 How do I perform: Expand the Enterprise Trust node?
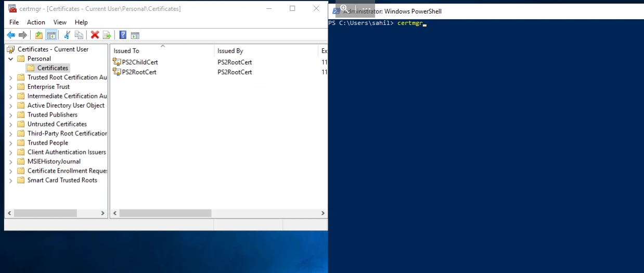click(x=10, y=87)
